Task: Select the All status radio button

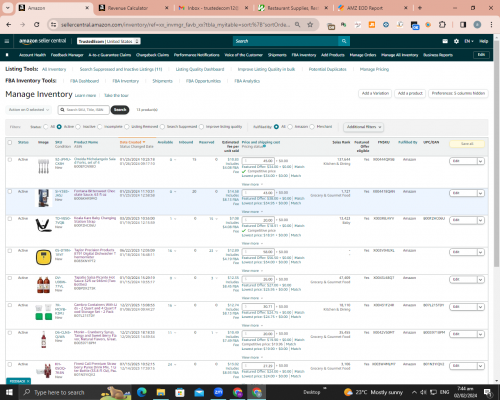Action: pos(46,127)
